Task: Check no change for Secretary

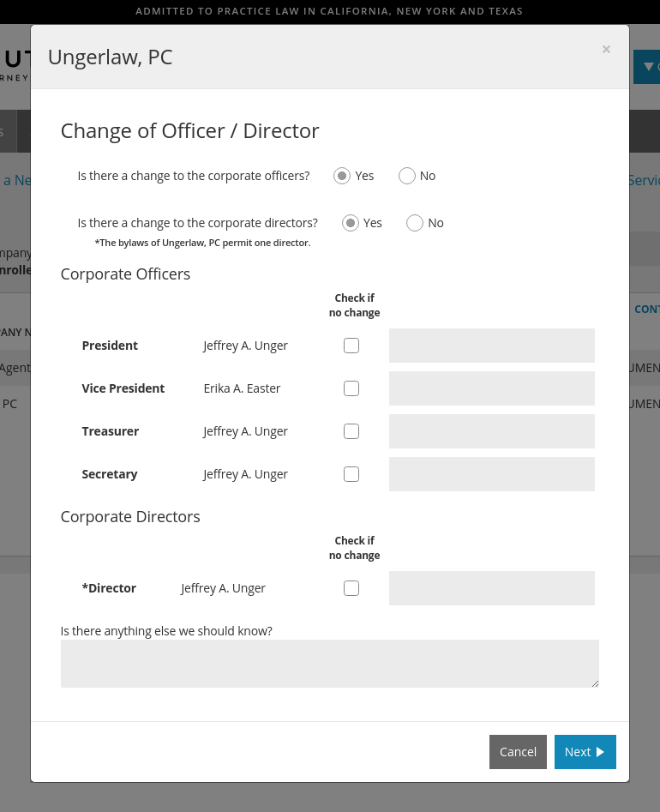Action: [351, 474]
